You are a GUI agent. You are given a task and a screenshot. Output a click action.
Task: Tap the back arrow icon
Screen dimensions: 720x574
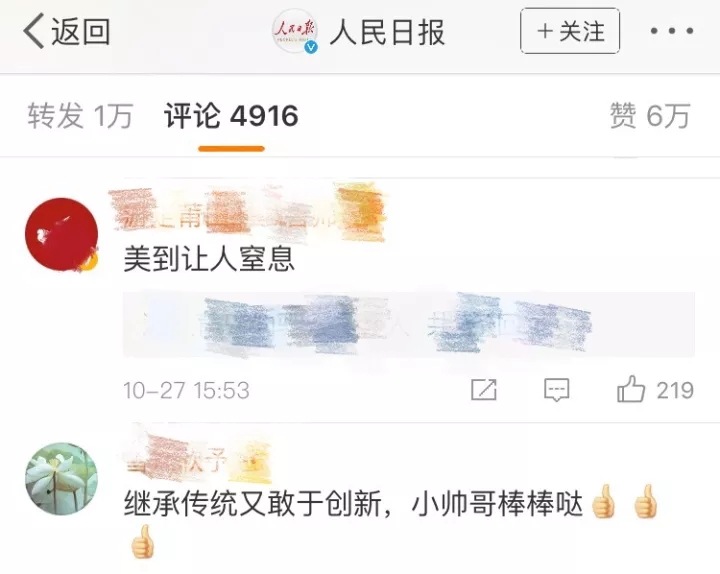(34, 31)
